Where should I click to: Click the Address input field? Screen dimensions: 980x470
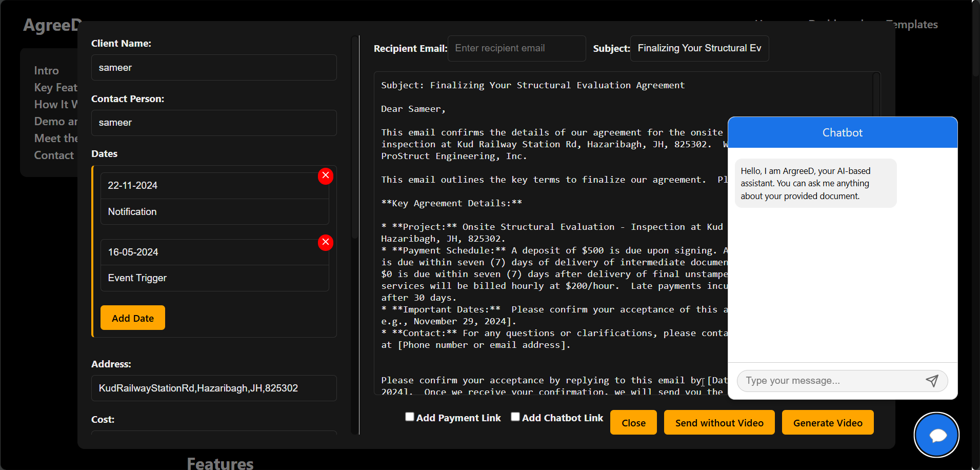pos(214,388)
